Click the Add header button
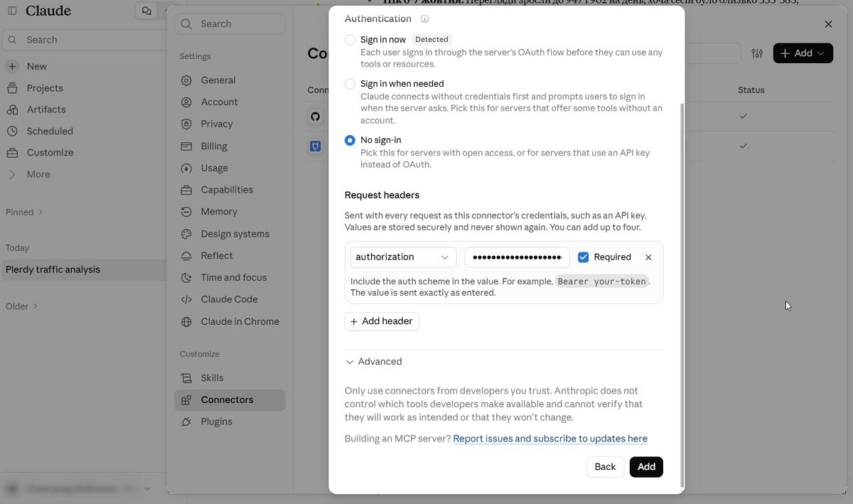The height and width of the screenshot is (504, 853). [382, 321]
